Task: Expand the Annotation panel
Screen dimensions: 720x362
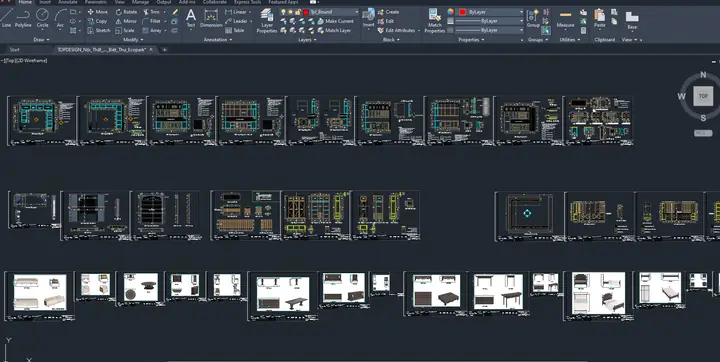Action: (217, 40)
